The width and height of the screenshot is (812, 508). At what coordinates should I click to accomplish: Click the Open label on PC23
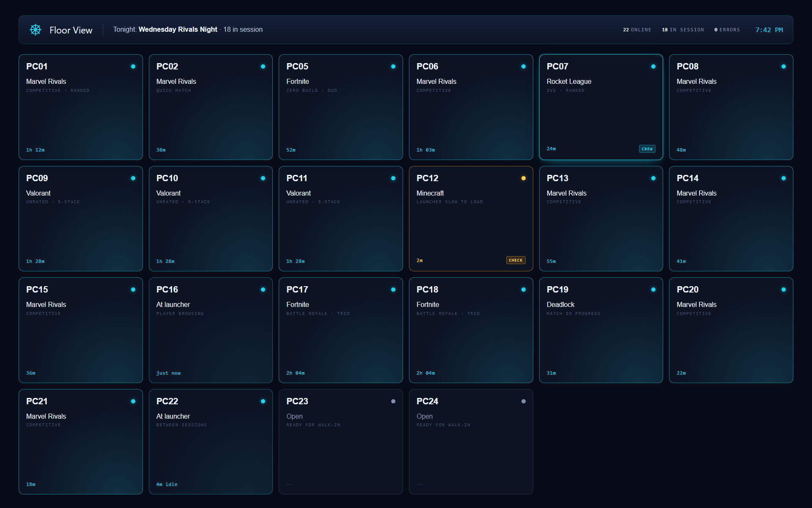coord(294,416)
